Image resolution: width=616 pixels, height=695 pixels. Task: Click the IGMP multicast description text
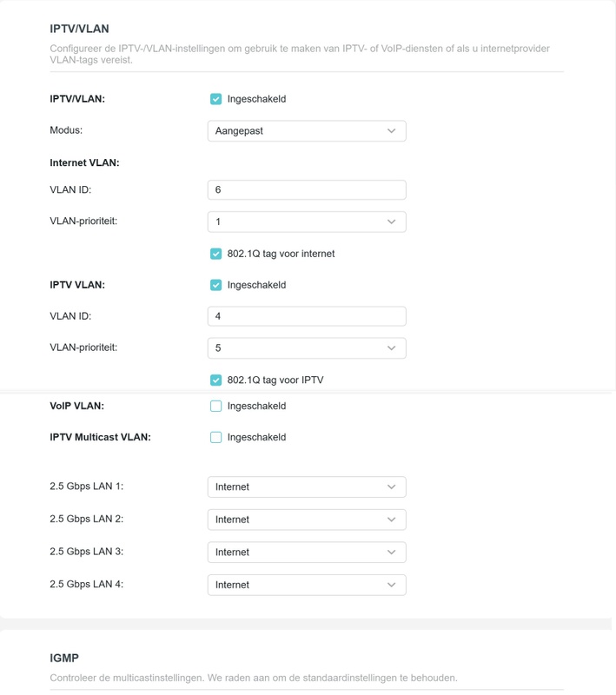click(x=253, y=677)
